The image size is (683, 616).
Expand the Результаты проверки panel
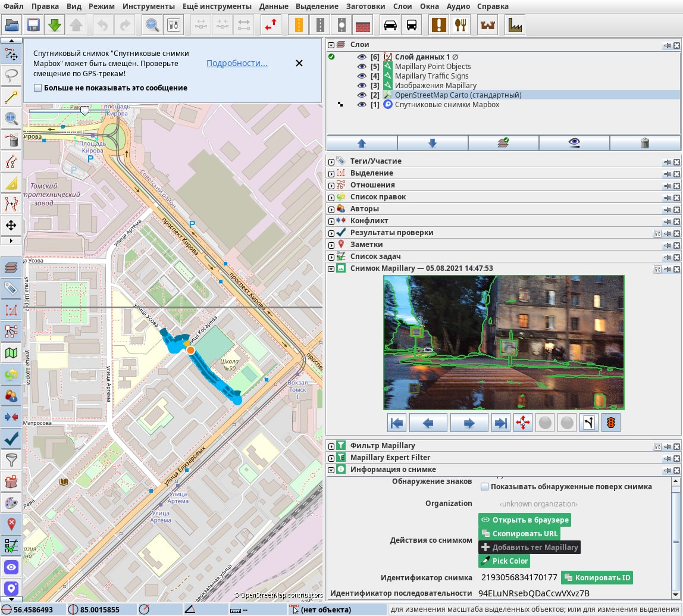coord(331,233)
